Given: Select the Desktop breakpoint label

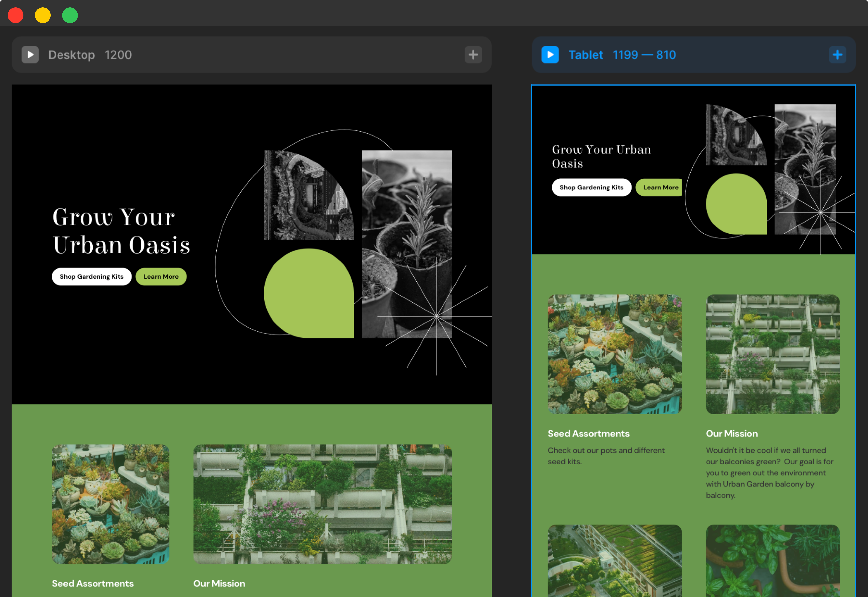Looking at the screenshot, I should pyautogui.click(x=71, y=55).
